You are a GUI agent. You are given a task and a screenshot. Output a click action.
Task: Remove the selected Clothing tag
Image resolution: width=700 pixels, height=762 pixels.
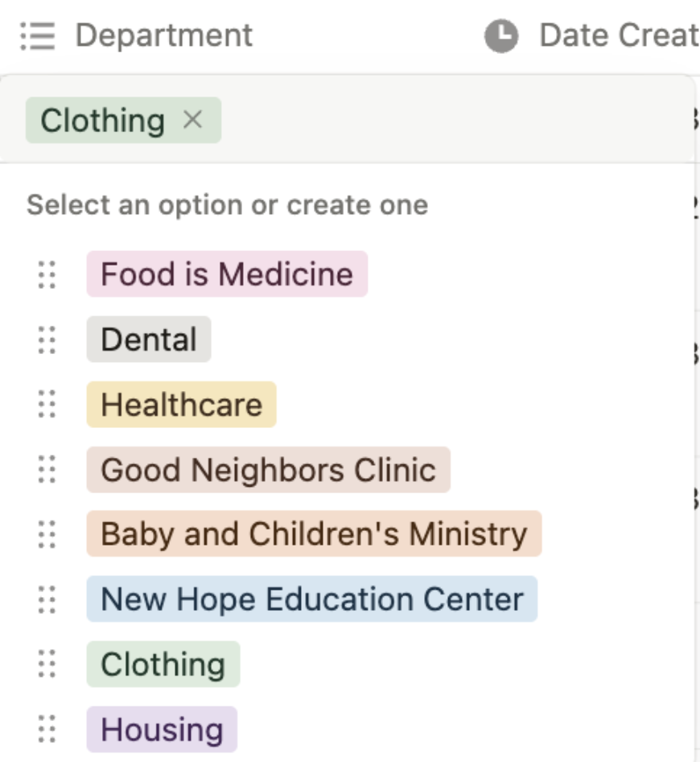coord(191,120)
